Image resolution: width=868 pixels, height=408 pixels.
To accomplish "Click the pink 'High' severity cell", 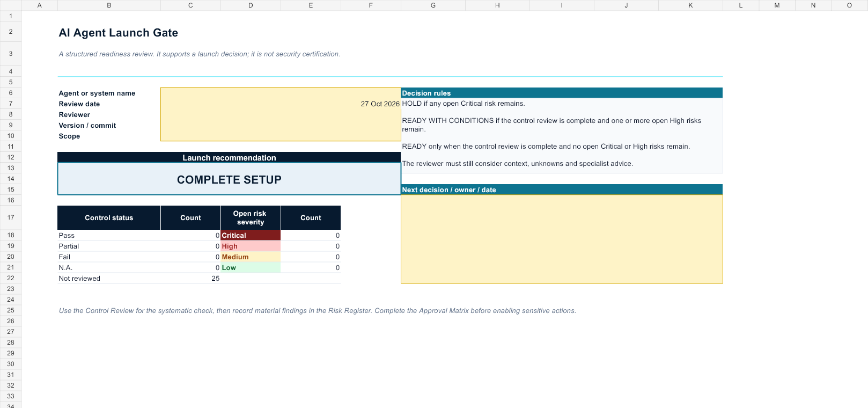I will (251, 246).
